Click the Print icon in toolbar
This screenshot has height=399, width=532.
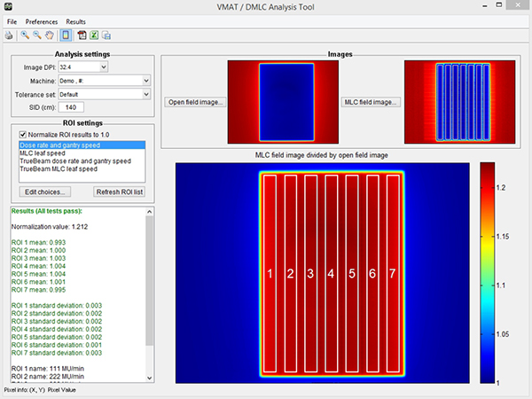click(x=9, y=35)
